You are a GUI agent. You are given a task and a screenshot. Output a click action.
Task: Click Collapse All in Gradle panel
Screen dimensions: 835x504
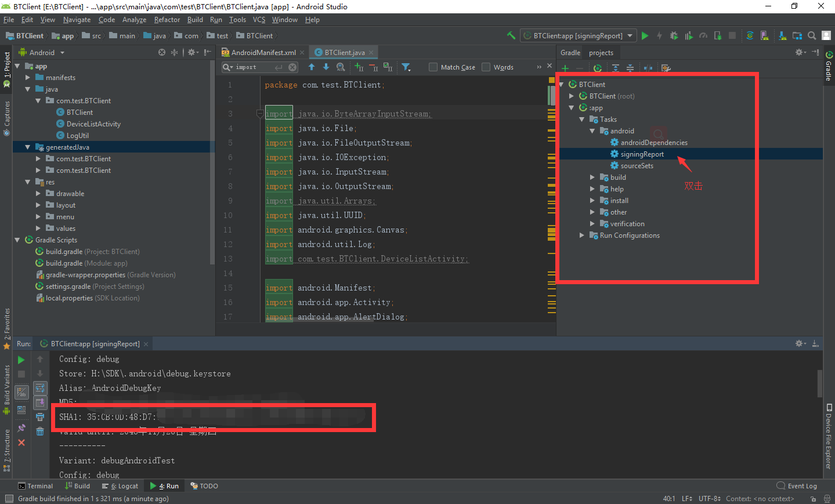[630, 68]
